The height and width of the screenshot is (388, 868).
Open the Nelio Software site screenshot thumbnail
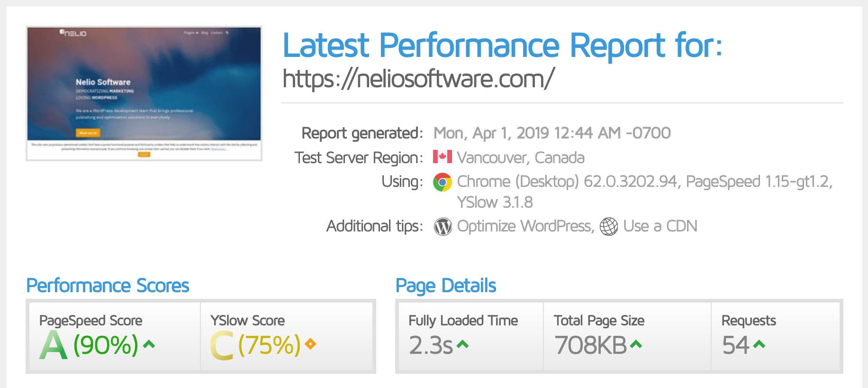[144, 93]
